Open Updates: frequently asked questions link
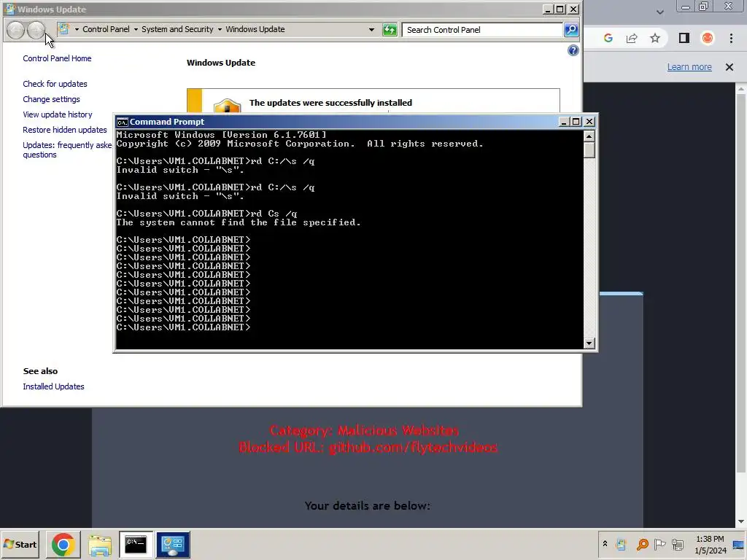747x560 pixels. (67, 149)
